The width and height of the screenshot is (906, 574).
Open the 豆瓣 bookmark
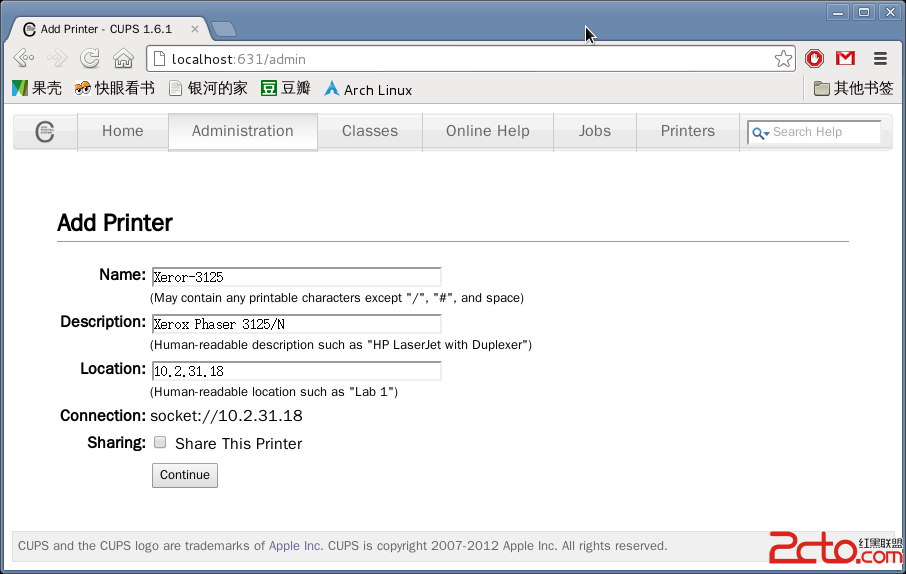coord(285,88)
